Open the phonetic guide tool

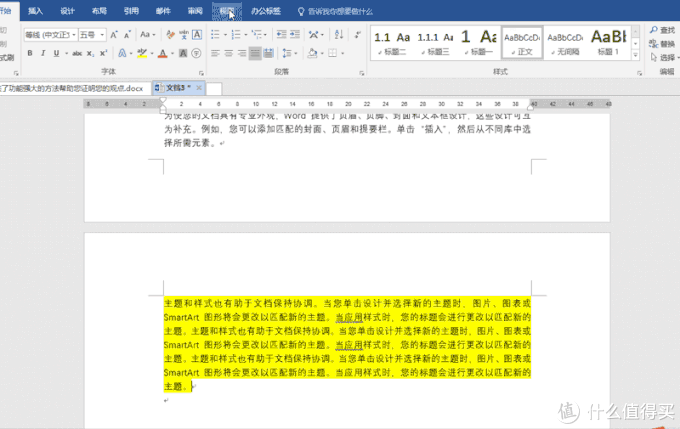click(x=184, y=35)
